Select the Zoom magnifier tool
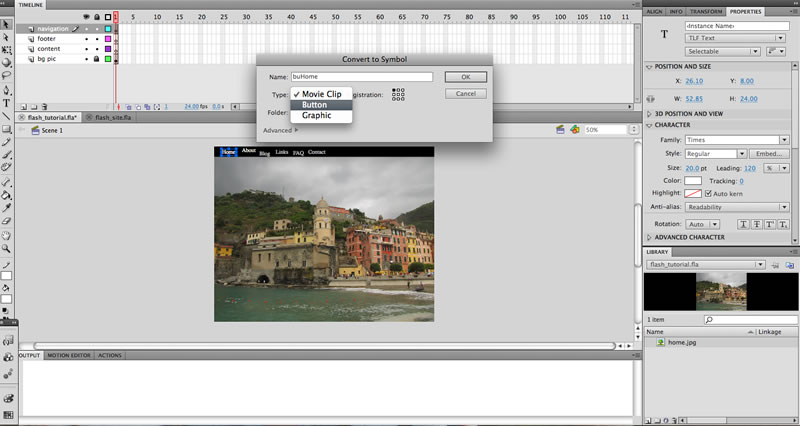The height and width of the screenshot is (426, 800). tap(6, 249)
